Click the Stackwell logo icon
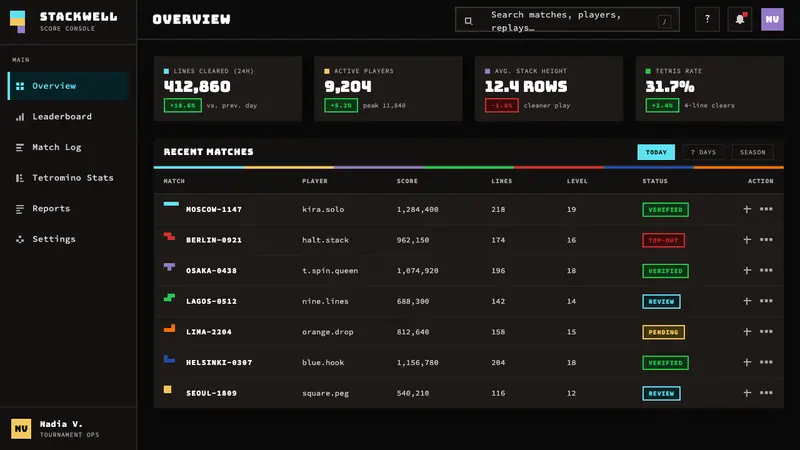800x450 pixels. click(17, 21)
